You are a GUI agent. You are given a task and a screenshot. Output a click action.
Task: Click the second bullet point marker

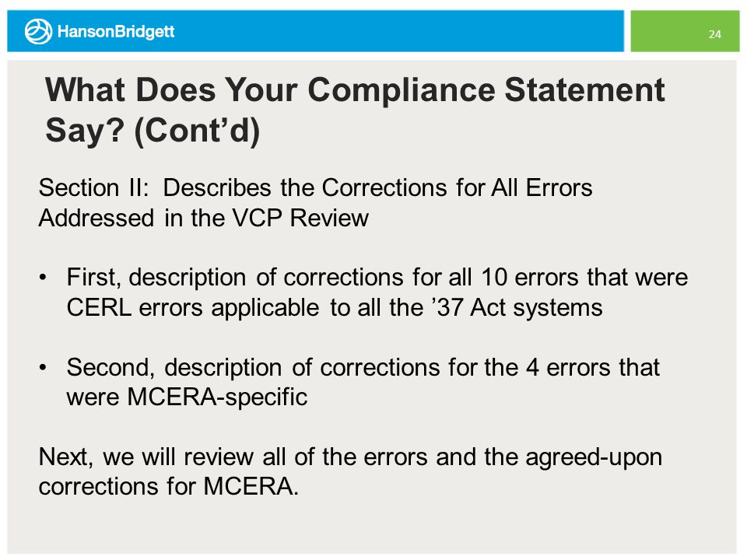point(43,367)
